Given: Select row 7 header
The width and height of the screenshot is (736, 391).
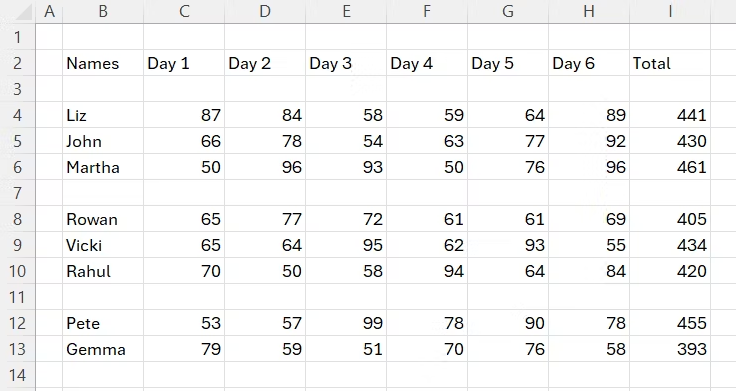Looking at the screenshot, I should (17, 193).
